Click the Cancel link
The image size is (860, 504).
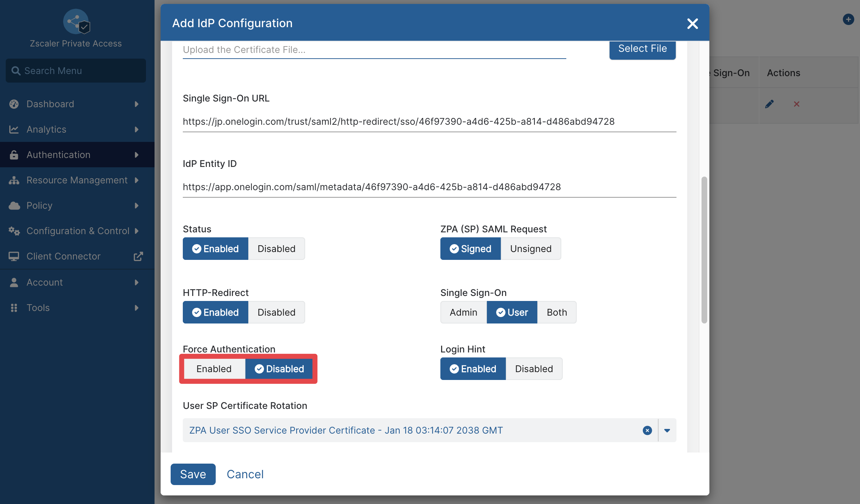pos(245,474)
